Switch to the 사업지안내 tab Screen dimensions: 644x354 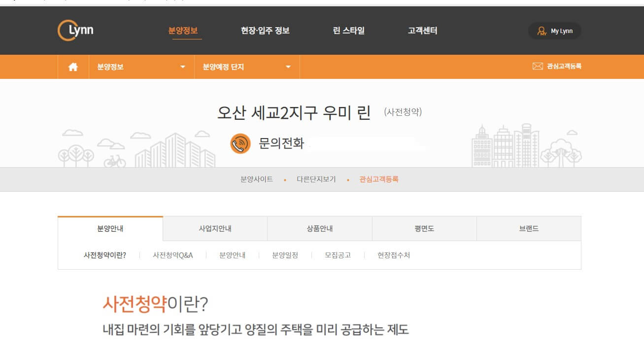[215, 228]
